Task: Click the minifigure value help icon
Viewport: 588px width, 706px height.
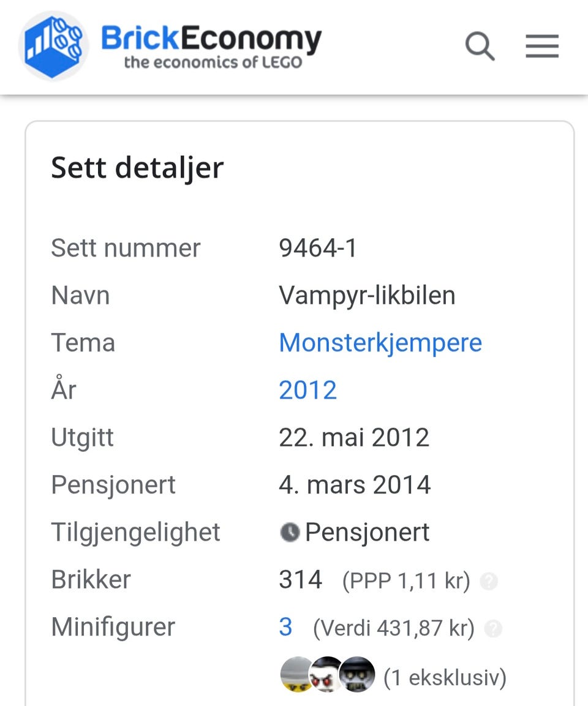Action: coord(493,629)
